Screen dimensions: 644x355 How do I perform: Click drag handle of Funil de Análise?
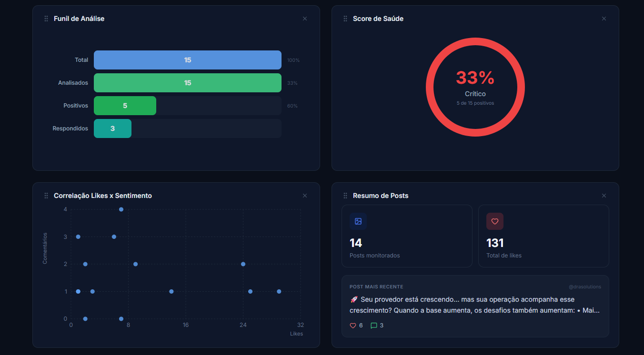46,19
